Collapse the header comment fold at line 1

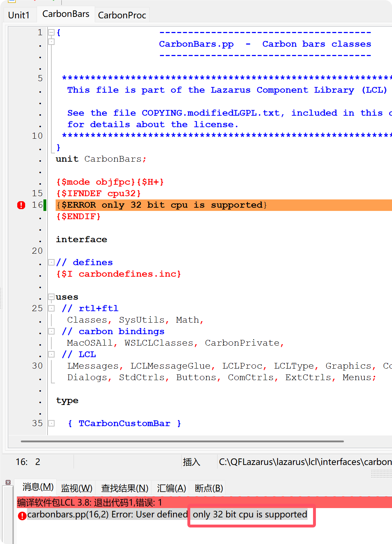pos(51,32)
